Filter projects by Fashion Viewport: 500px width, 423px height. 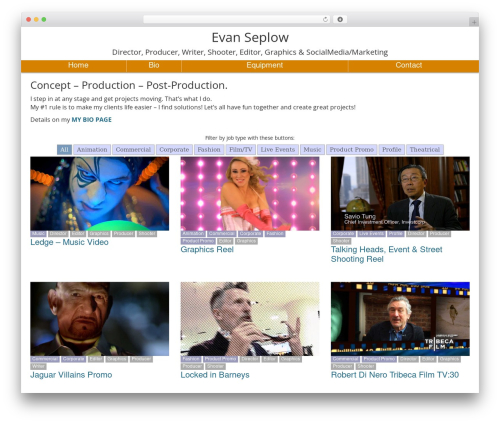point(209,150)
